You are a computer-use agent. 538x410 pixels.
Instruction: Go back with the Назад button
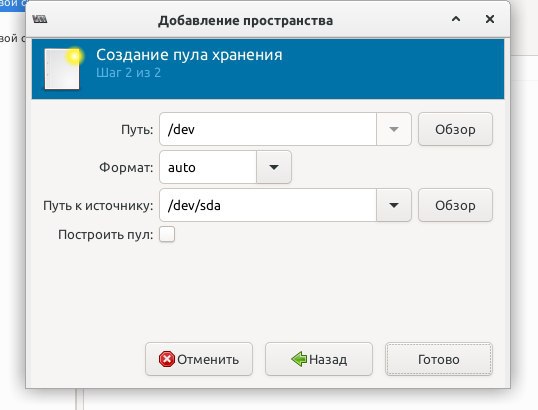click(x=319, y=359)
